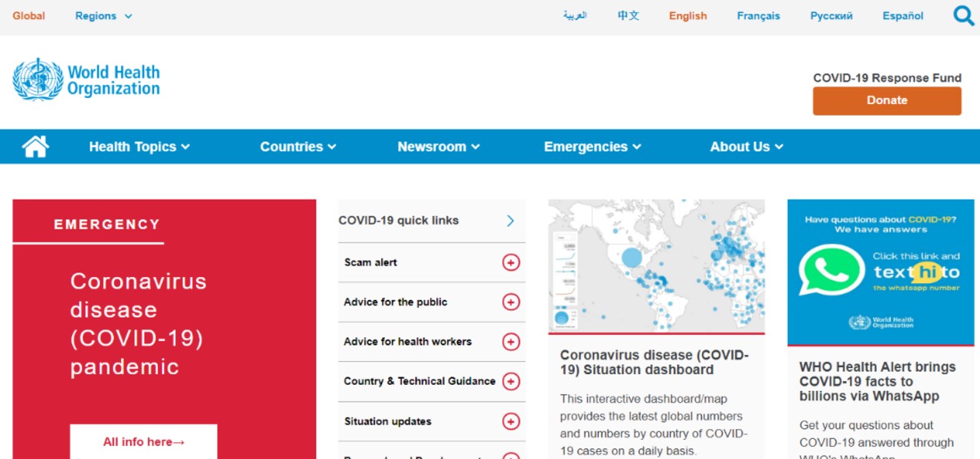Expand the Health Topics menu
Image resolution: width=980 pixels, height=459 pixels.
click(139, 146)
